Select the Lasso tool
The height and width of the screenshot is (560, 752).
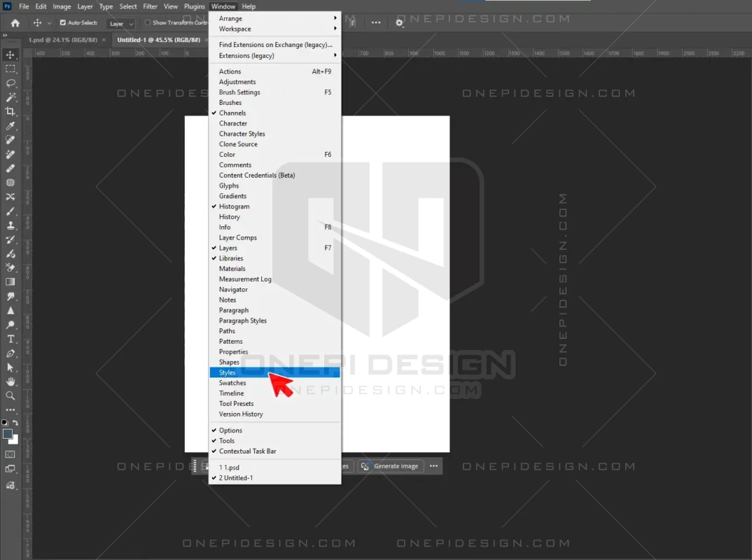click(x=11, y=83)
